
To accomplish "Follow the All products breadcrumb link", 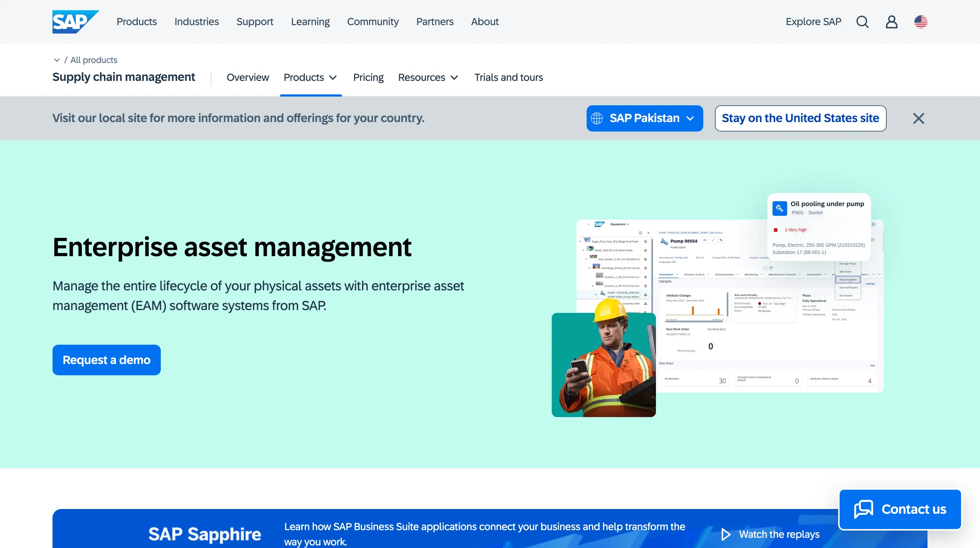I will tap(94, 60).
